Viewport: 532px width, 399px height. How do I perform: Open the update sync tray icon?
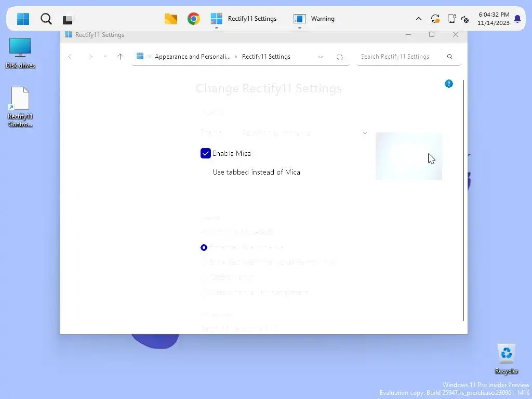point(435,19)
